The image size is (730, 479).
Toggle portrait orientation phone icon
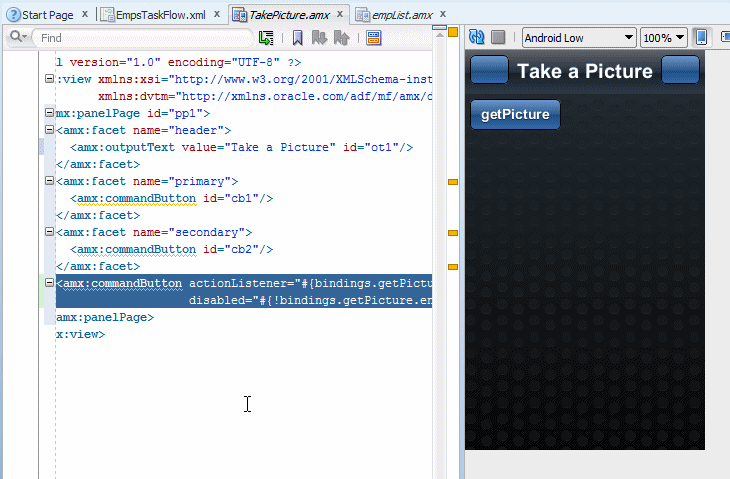coord(701,37)
